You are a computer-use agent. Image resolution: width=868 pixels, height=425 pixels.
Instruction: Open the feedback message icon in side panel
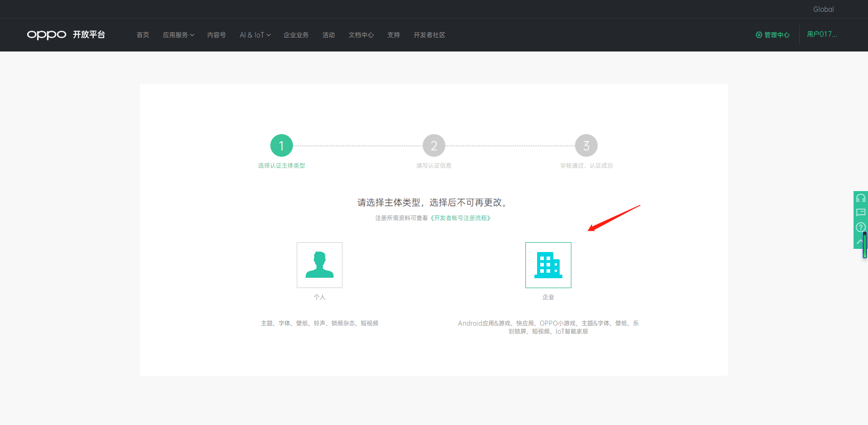pos(861,212)
